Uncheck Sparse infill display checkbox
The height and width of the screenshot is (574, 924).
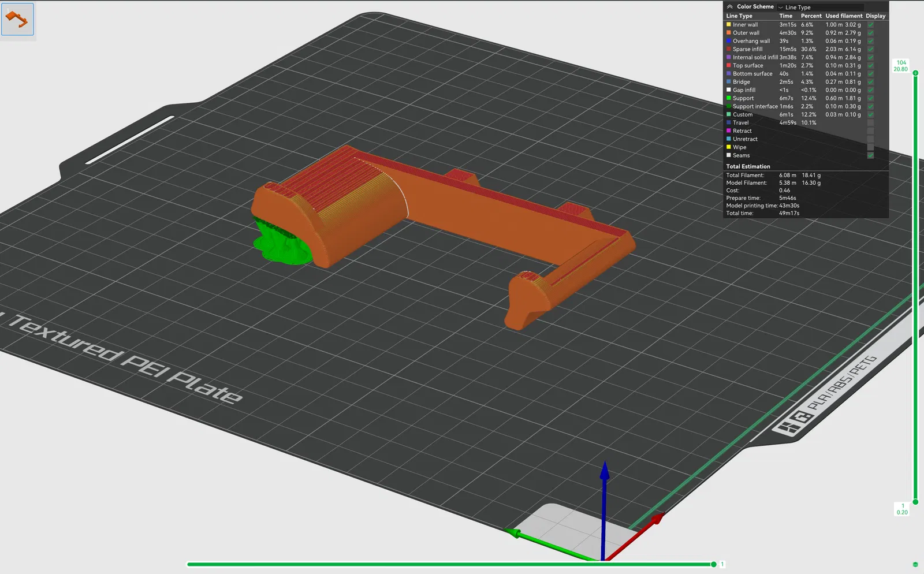point(870,49)
